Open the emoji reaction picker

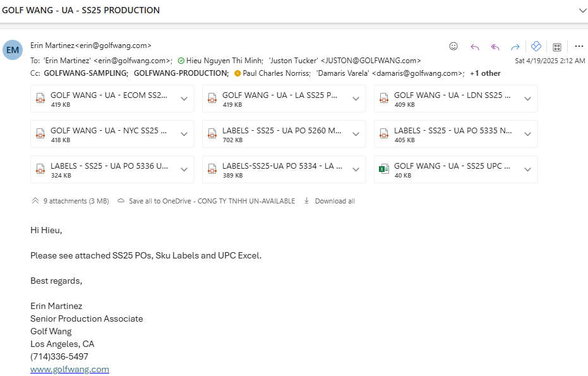point(453,46)
